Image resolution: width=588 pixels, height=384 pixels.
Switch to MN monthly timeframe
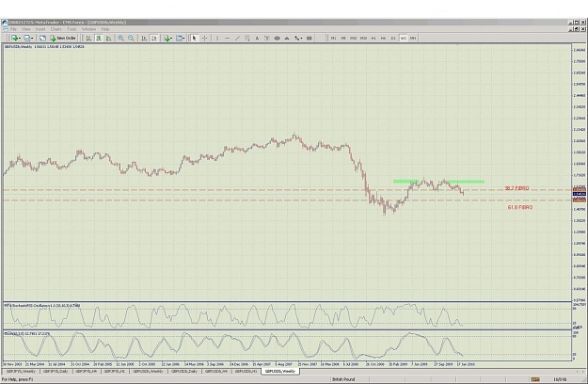[413, 38]
